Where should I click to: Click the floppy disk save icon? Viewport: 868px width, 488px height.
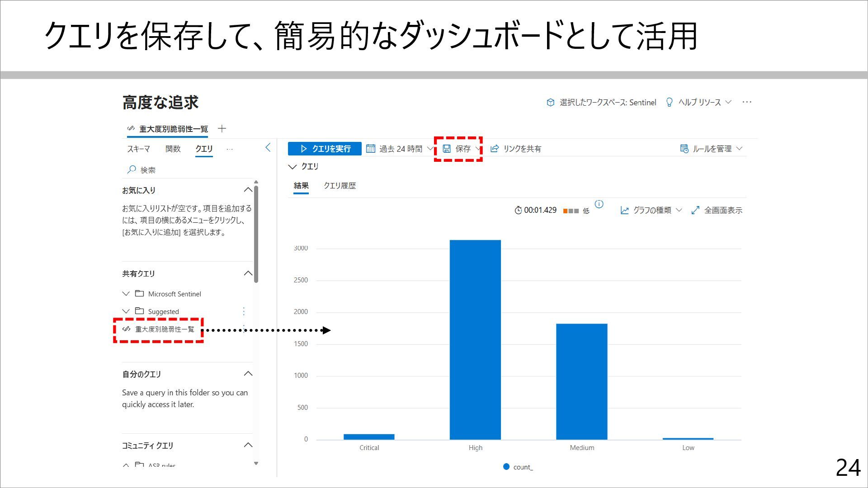447,149
